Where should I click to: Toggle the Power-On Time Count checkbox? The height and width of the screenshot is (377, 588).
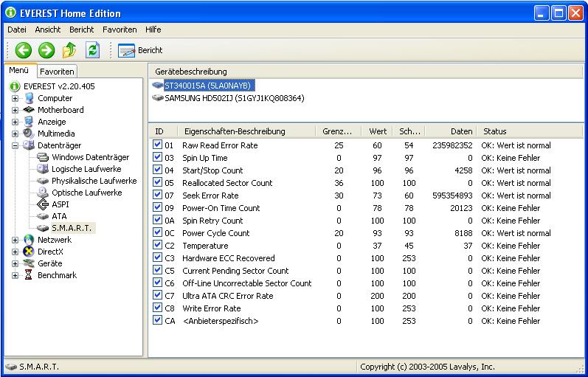coord(157,207)
